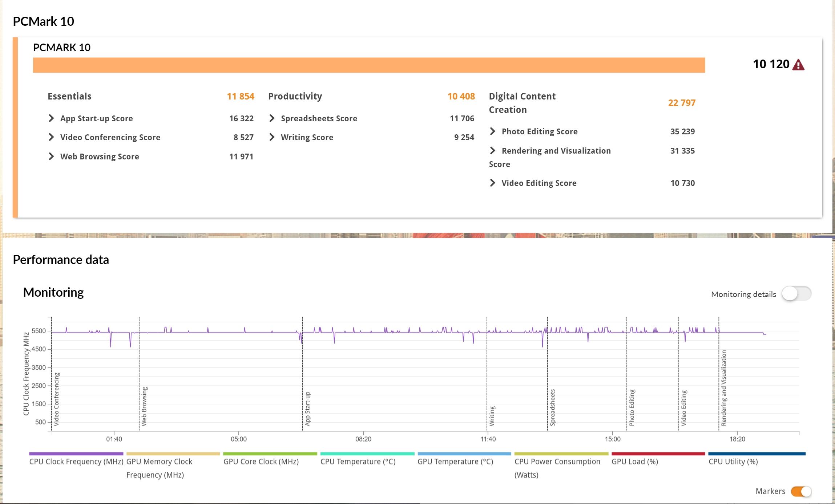Toggle CPU Utility legend entry

point(757,459)
